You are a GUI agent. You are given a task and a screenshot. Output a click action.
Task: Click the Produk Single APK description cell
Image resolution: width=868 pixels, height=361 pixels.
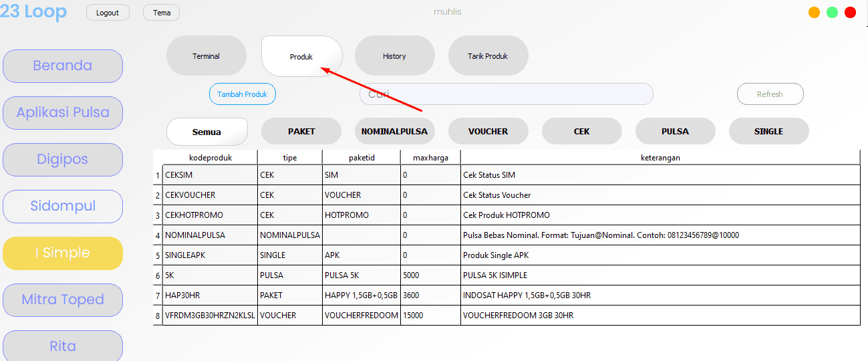[x=660, y=255]
